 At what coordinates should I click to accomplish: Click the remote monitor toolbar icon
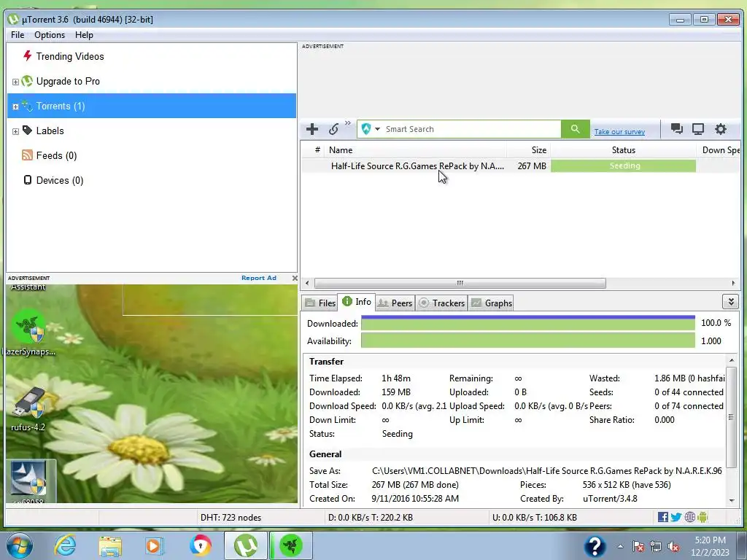(x=698, y=129)
